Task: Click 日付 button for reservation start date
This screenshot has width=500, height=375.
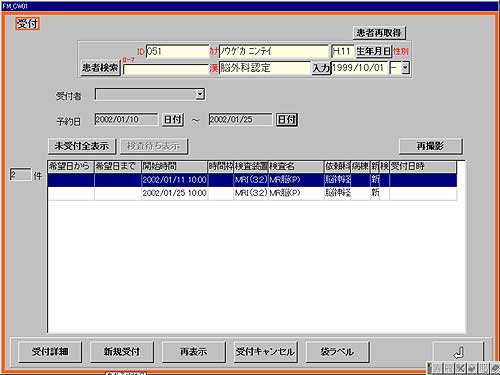Action: (173, 120)
